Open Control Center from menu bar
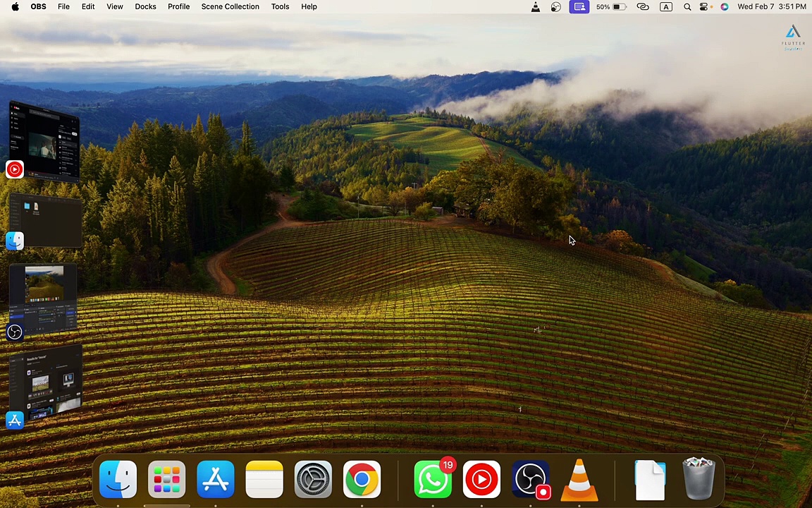Screen dimensions: 812x508 point(704,7)
